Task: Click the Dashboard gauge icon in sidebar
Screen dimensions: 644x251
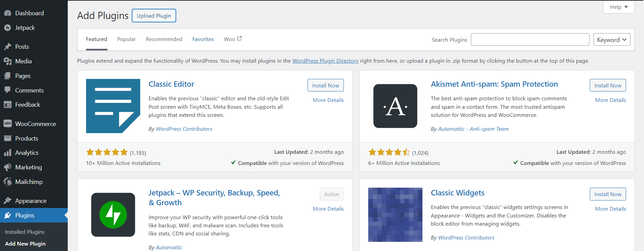Action: (x=7, y=13)
